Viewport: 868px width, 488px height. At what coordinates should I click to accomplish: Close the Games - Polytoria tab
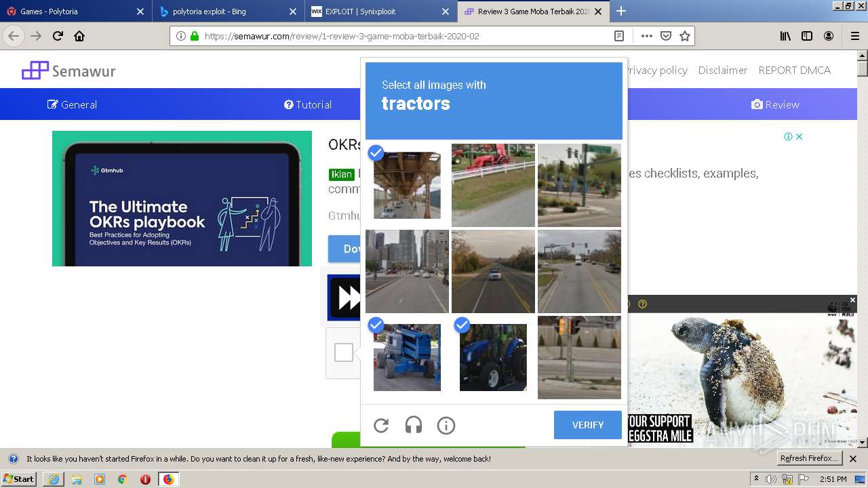coord(140,12)
